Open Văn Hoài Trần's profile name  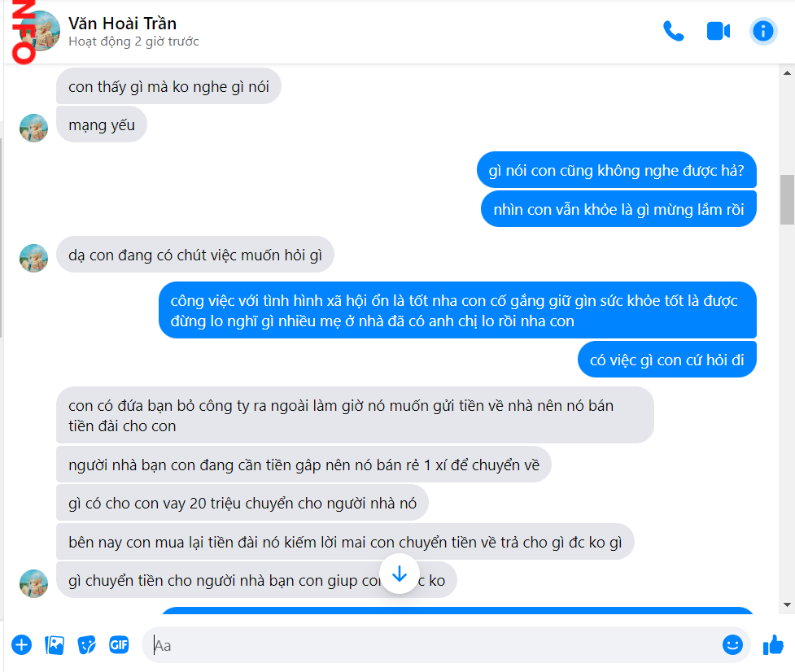(x=122, y=24)
